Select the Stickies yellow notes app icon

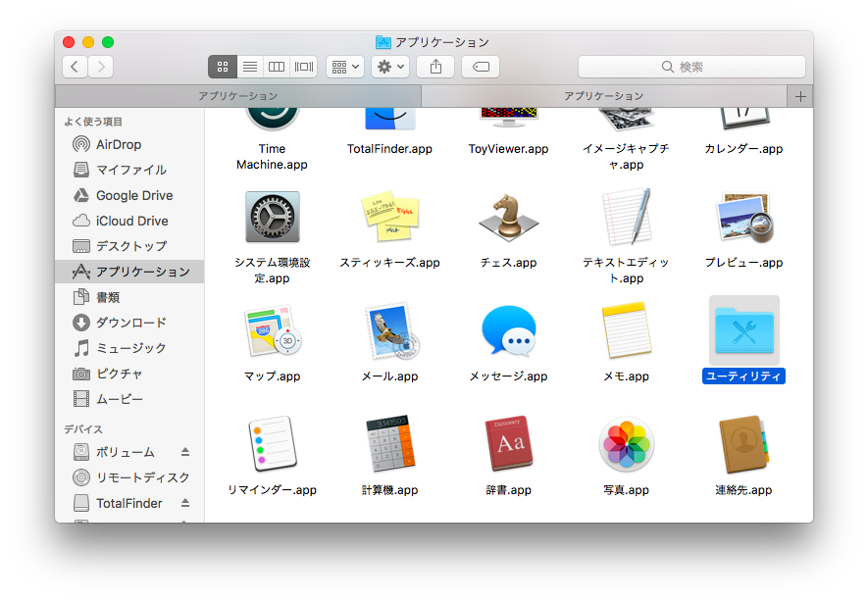pos(389,217)
